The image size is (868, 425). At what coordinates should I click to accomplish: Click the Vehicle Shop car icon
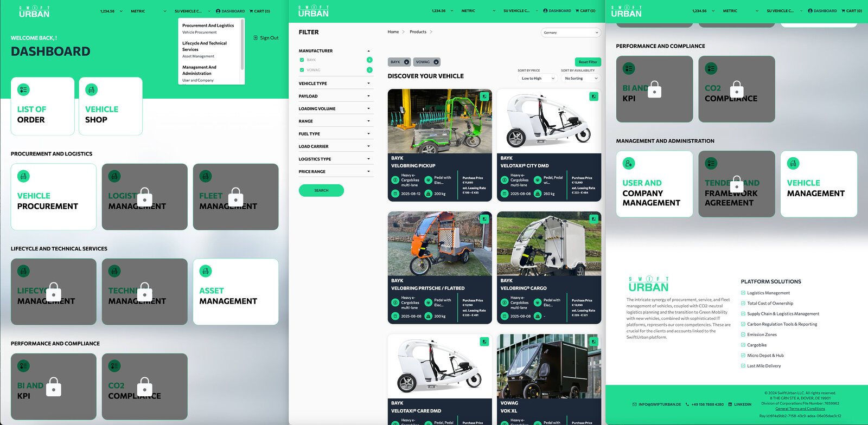point(92,89)
